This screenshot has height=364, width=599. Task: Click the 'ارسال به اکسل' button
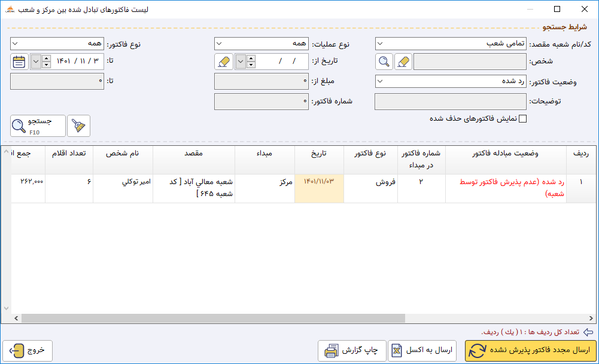[422, 351]
